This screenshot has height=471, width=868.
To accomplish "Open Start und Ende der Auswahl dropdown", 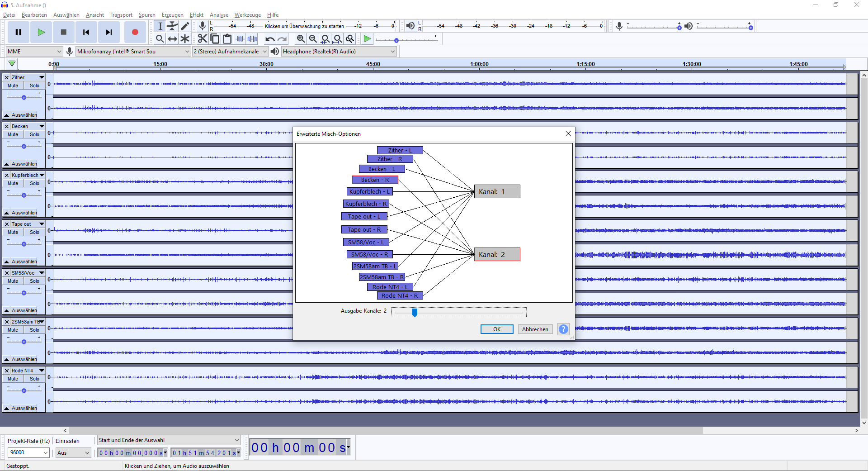I will pyautogui.click(x=169, y=440).
